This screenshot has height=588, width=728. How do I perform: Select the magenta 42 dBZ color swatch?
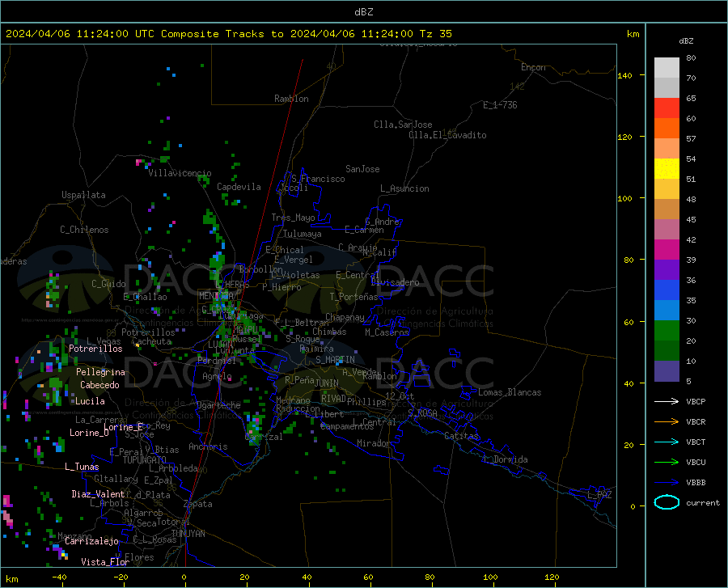667,250
